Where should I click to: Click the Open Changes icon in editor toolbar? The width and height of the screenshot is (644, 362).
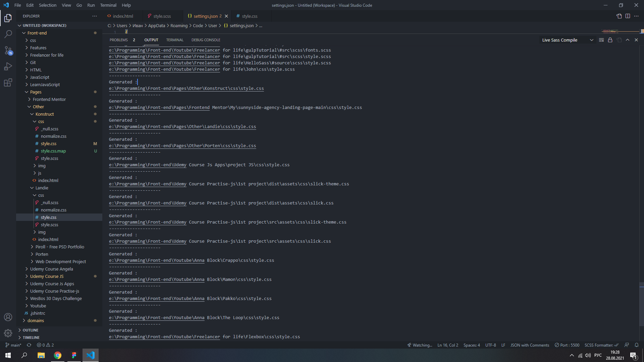point(619,16)
